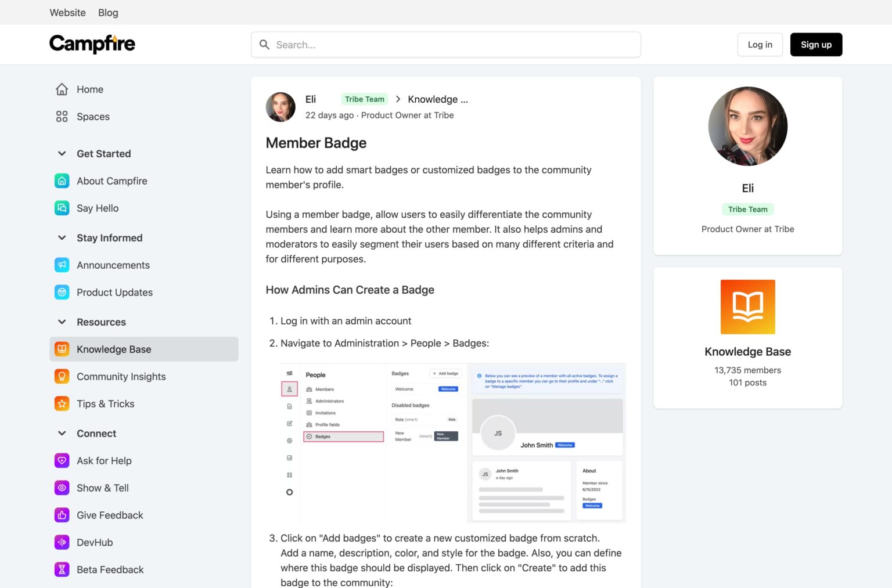Click the About Campfire house icon
Viewport: 892px width, 588px height.
point(62,181)
